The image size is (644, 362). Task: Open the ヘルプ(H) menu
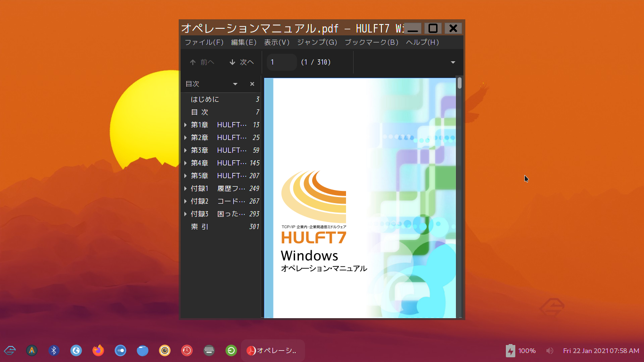tap(422, 42)
